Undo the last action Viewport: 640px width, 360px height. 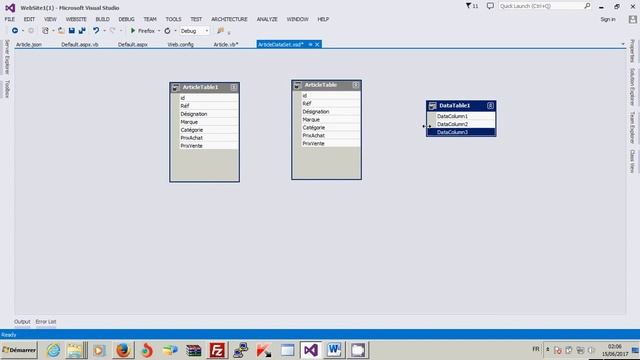[96, 31]
